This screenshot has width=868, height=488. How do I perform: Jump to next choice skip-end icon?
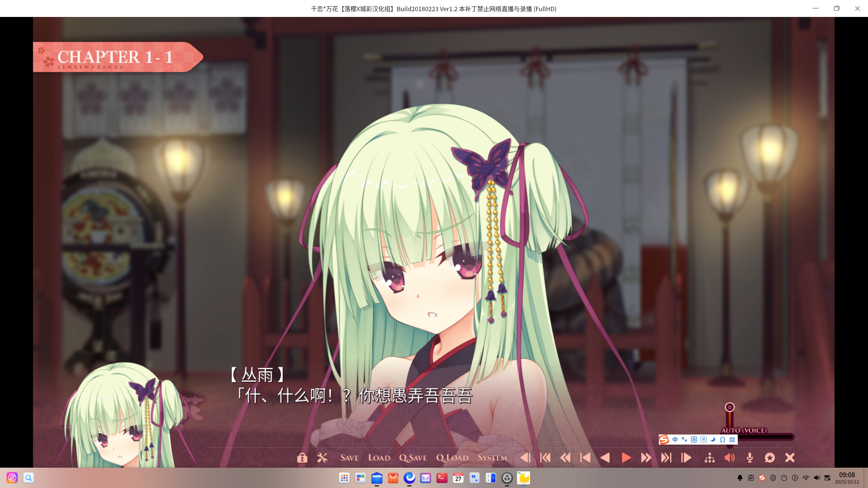point(666,458)
